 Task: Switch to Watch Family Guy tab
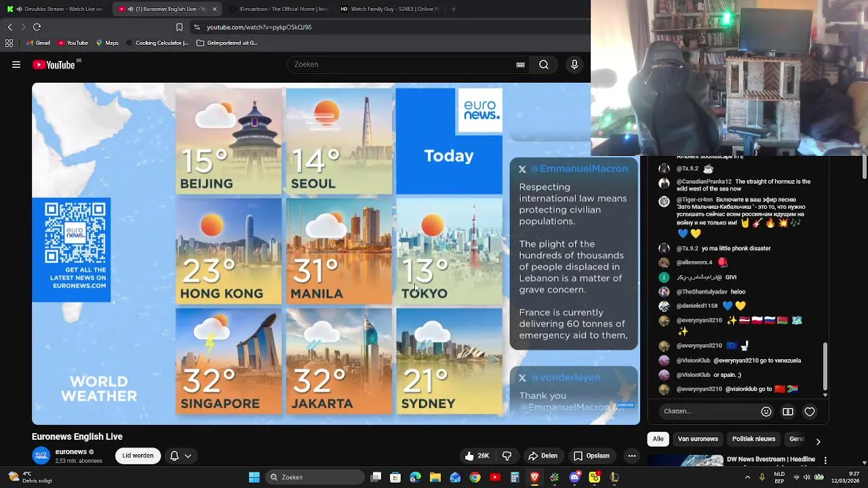389,9
